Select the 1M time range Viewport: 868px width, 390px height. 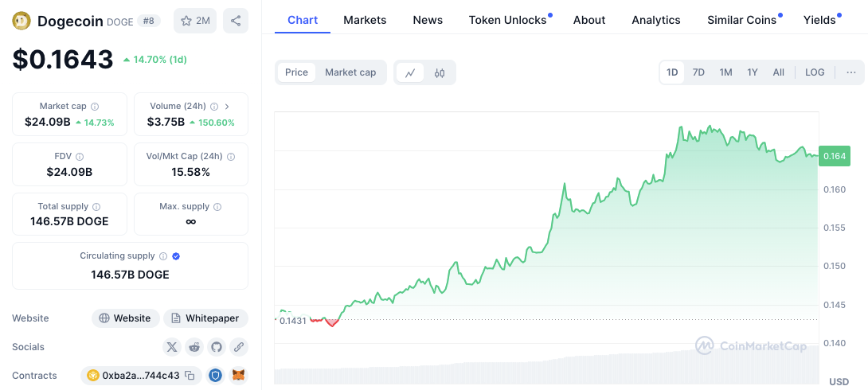725,72
